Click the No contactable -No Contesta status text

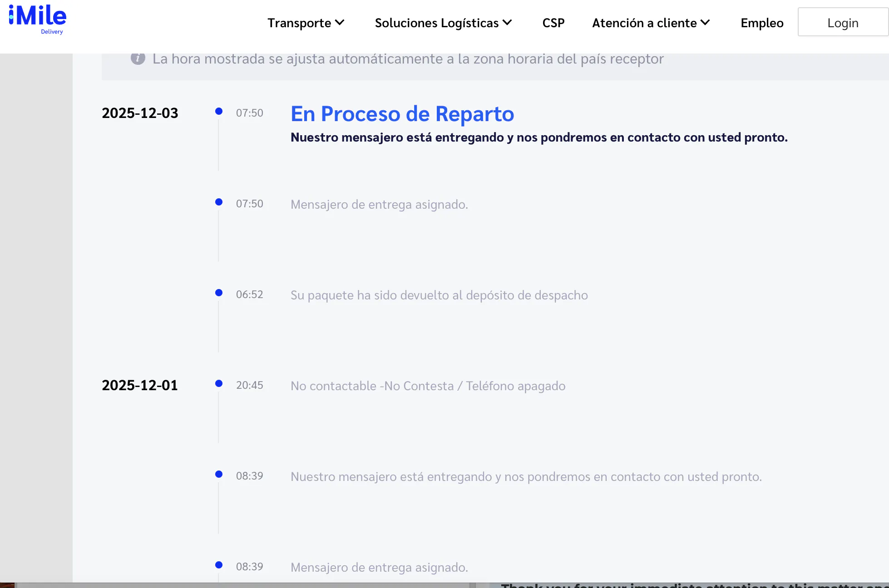pos(428,386)
